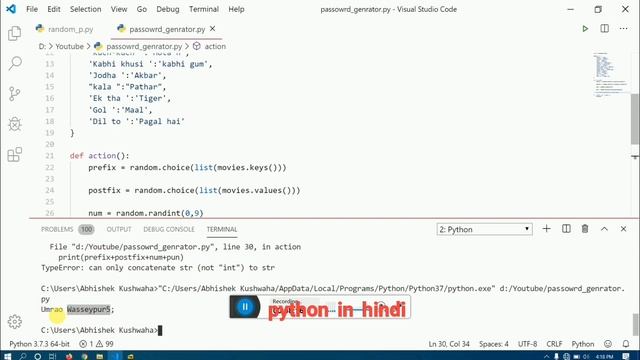This screenshot has height=360, width=640.
Task: Click Ln 30, Col 34 in status bar
Action: coord(449,344)
